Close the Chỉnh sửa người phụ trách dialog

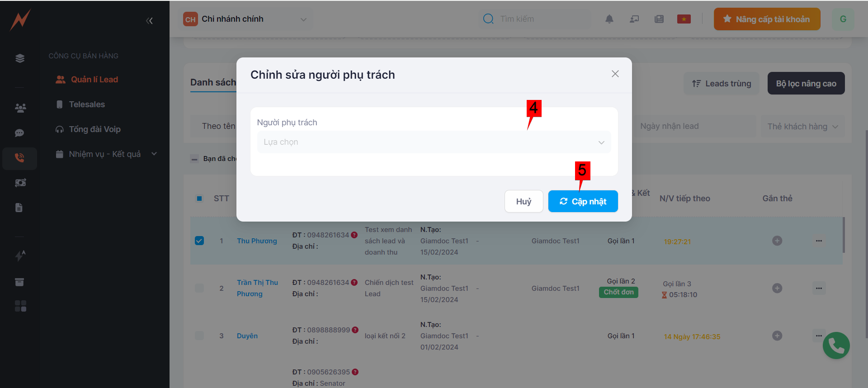click(615, 74)
